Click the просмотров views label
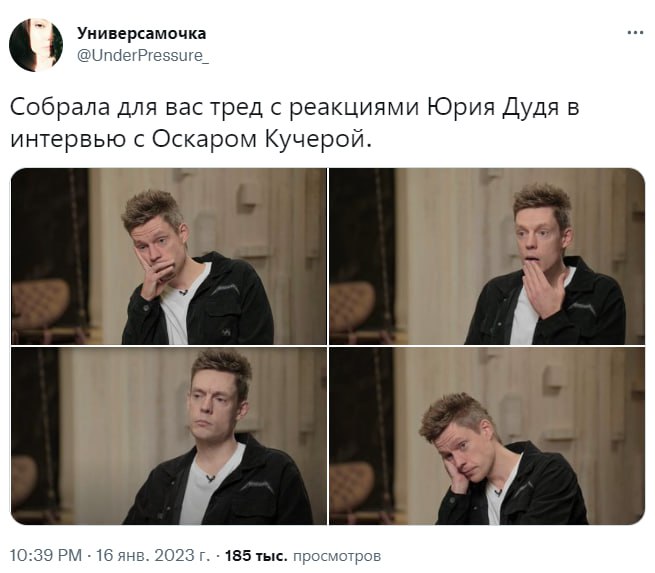The height and width of the screenshot is (573, 655). [x=337, y=556]
